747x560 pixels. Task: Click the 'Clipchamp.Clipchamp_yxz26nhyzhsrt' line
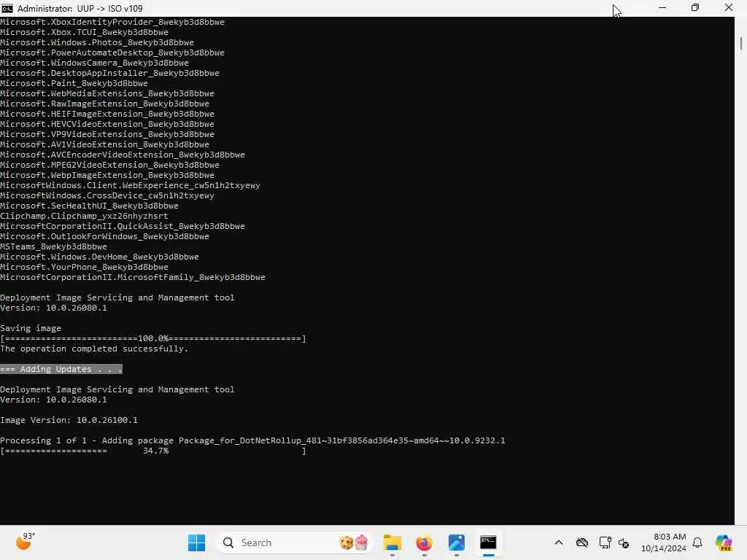click(84, 216)
